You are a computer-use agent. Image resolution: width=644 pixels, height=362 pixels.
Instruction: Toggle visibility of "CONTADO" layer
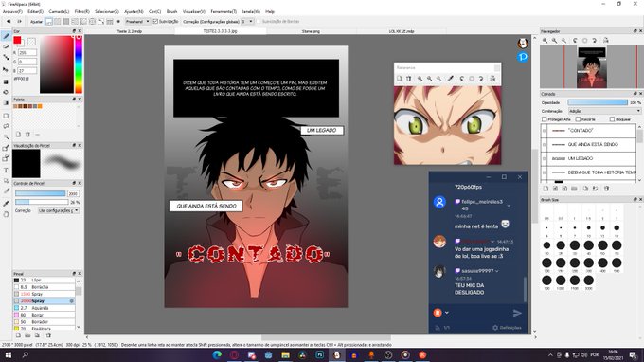point(545,131)
